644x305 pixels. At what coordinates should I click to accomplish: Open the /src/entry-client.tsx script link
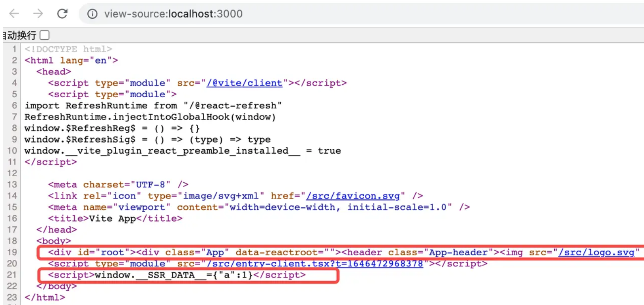(315, 264)
